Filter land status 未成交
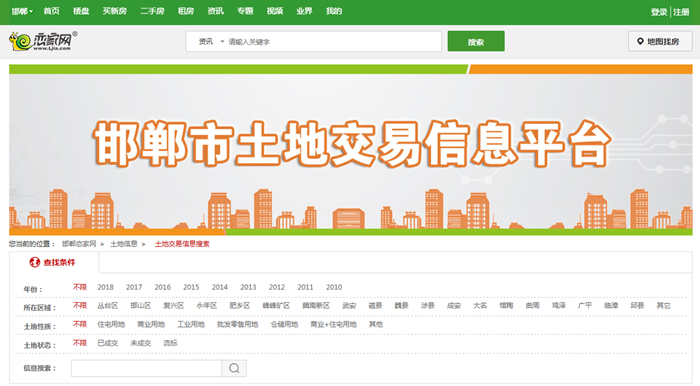Viewport: 700px width, 386px height. click(x=141, y=343)
